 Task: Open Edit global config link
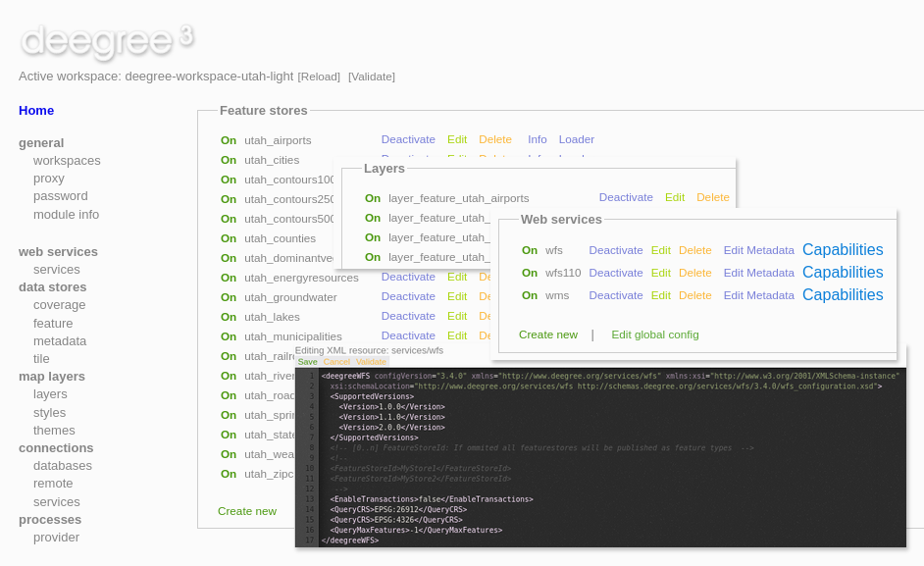coord(654,334)
